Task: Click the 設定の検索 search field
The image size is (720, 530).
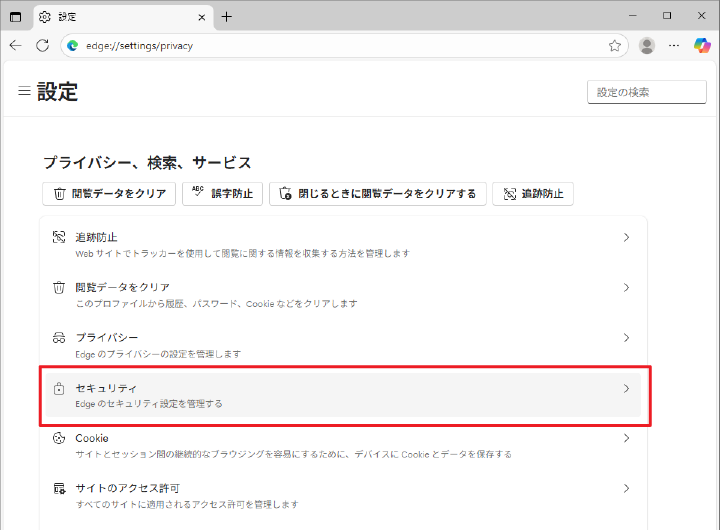Action: pyautogui.click(x=646, y=92)
